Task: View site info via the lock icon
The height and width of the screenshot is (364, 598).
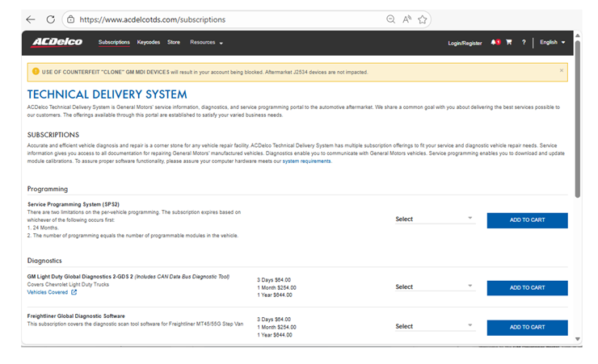Action: pos(70,19)
